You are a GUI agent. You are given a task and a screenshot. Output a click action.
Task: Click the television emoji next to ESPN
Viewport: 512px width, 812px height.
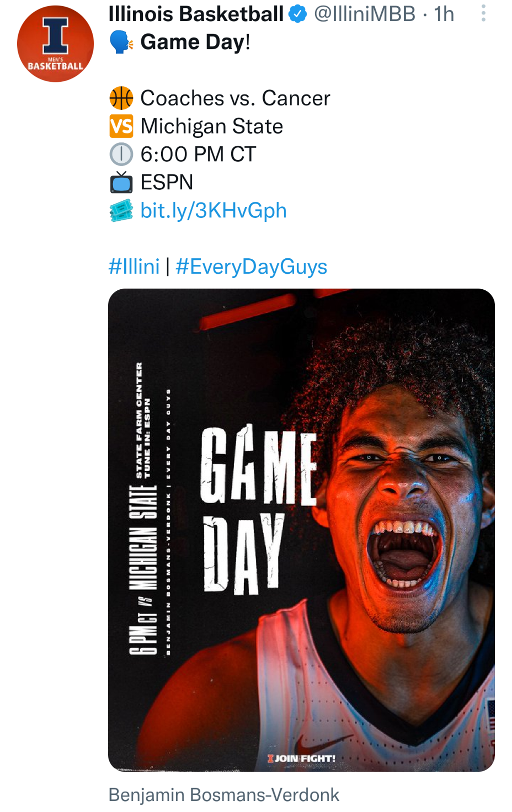click(121, 182)
